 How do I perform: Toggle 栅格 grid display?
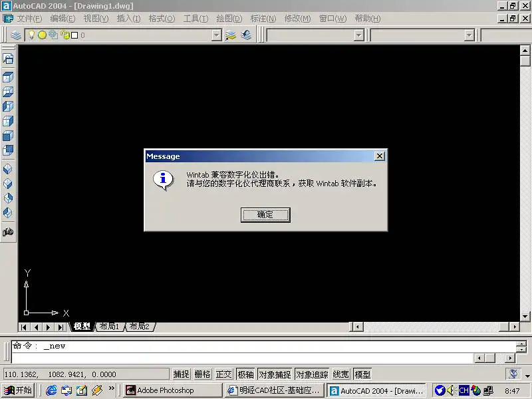pos(203,374)
